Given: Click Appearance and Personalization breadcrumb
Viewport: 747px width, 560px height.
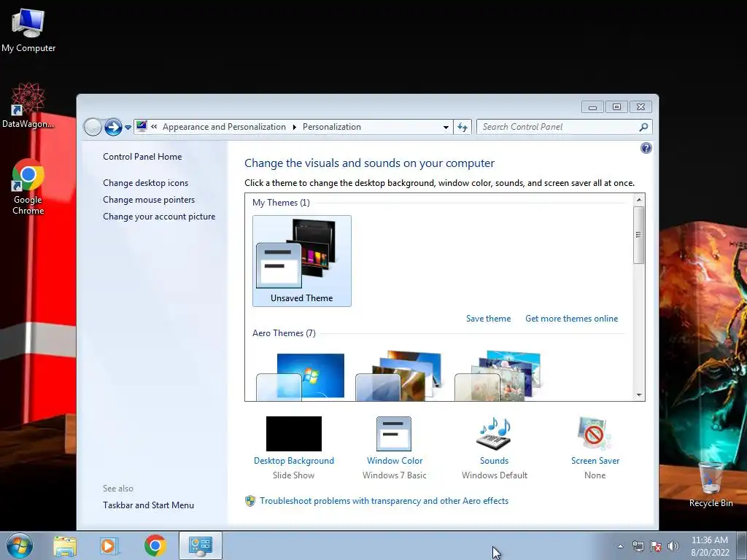Looking at the screenshot, I should 224,127.
